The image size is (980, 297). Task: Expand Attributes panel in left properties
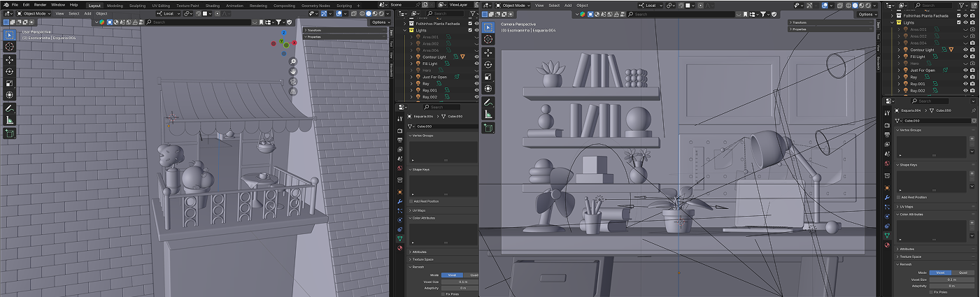pyautogui.click(x=443, y=252)
